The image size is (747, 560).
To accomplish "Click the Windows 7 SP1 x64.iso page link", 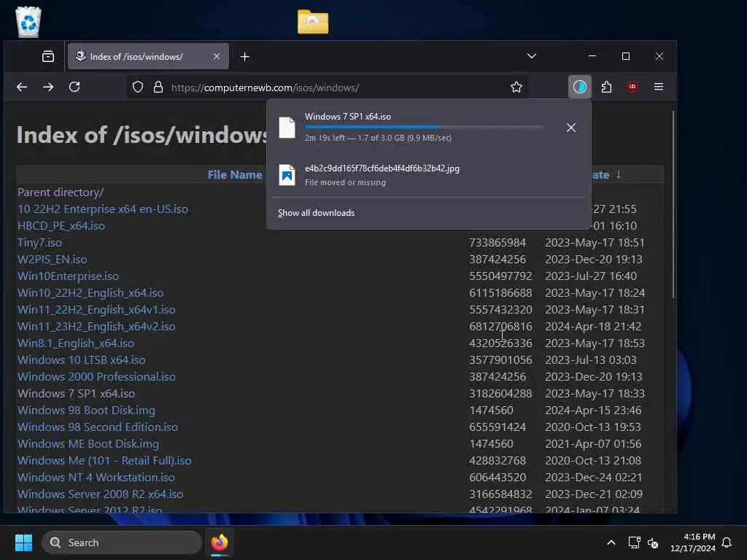I will (x=76, y=393).
